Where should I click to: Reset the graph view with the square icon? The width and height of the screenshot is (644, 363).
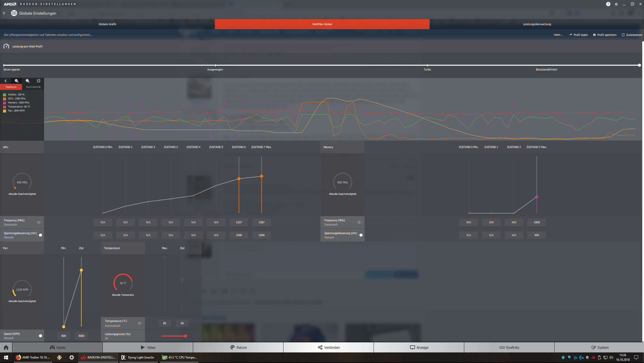39,81
